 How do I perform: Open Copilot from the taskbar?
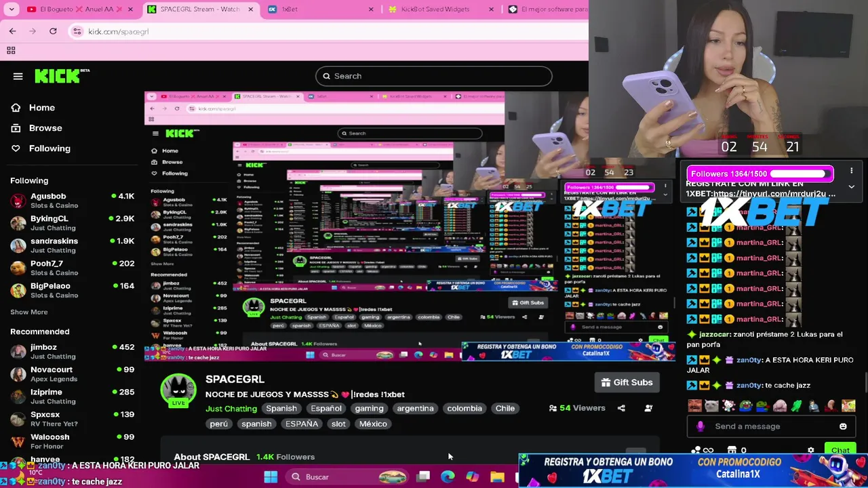pyautogui.click(x=473, y=477)
